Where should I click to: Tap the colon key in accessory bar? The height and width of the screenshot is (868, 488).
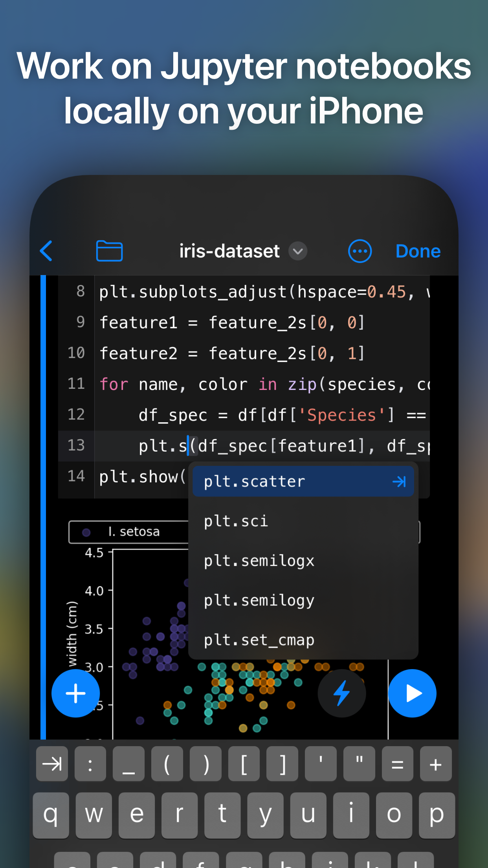[x=90, y=764]
